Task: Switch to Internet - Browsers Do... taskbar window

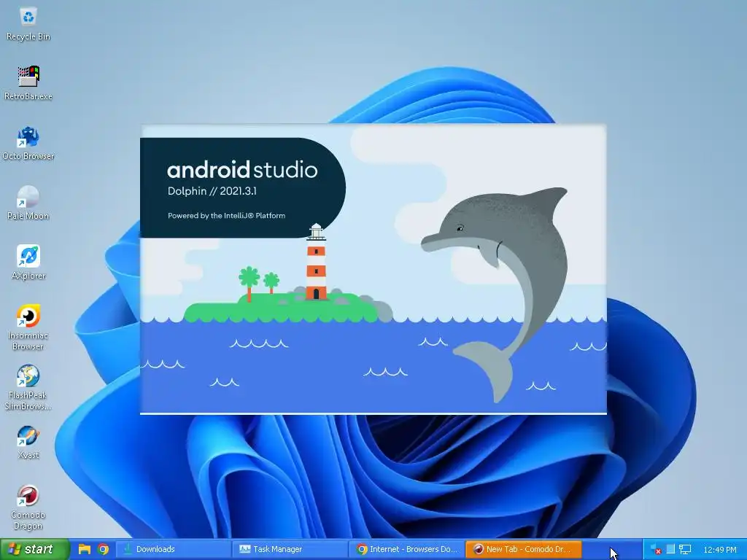Action: coord(406,550)
